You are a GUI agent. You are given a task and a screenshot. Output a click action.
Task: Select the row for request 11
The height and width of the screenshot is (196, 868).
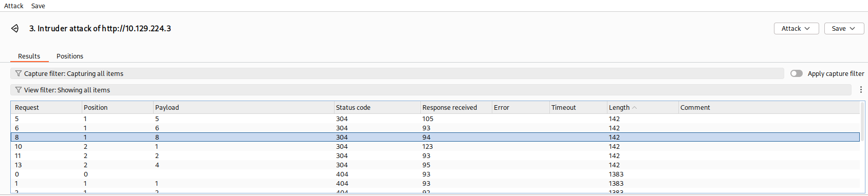coord(435,155)
